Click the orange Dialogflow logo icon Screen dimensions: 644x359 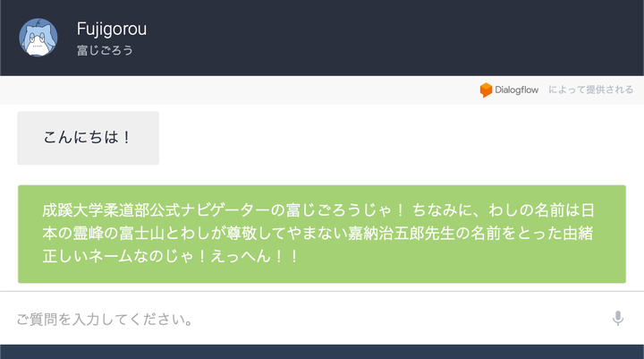tap(486, 90)
